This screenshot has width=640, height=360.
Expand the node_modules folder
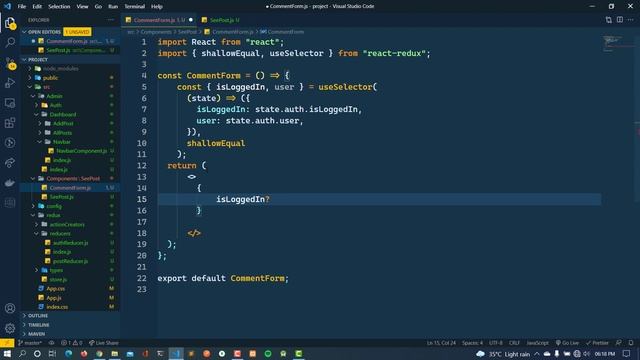click(x=60, y=69)
